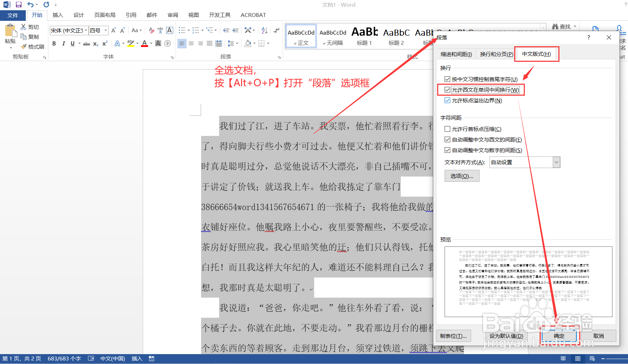
Task: Switch to 换行和分页 tab in dialog
Action: 497,54
